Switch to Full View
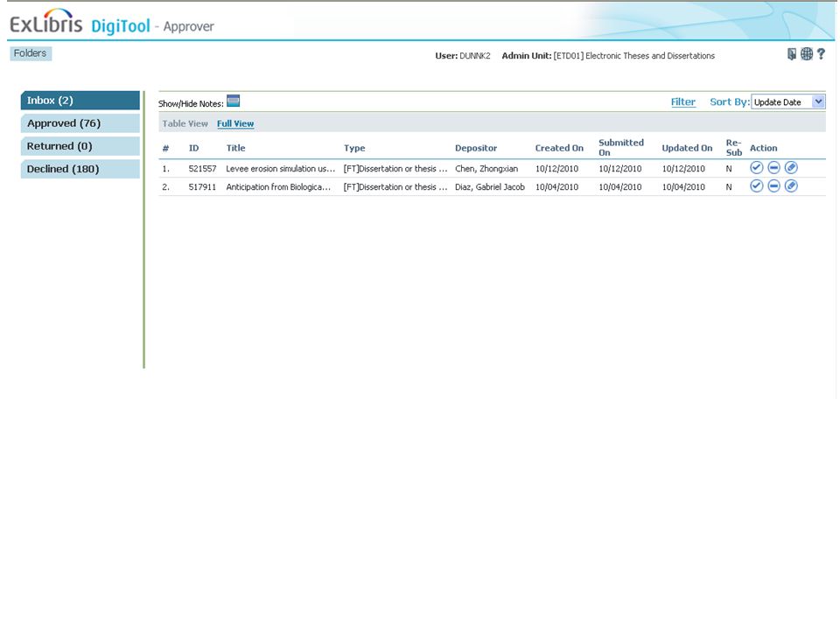This screenshot has width=840, height=630. tap(235, 123)
